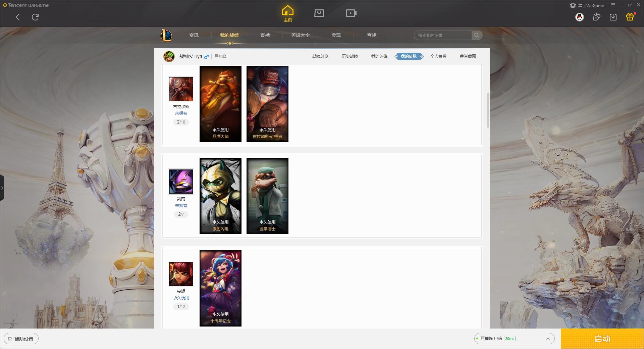The image size is (644, 349).
Task: Open the 查找 tab
Action: coord(372,35)
